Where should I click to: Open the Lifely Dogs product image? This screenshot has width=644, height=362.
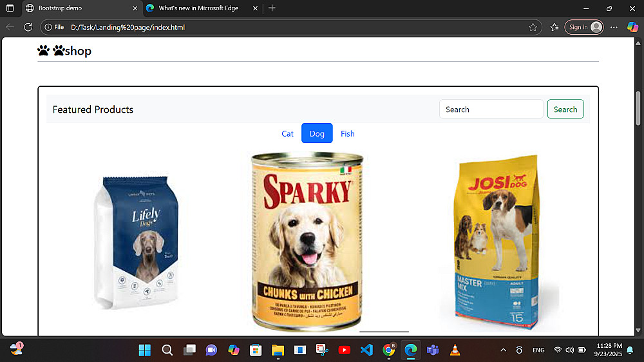coord(136,242)
